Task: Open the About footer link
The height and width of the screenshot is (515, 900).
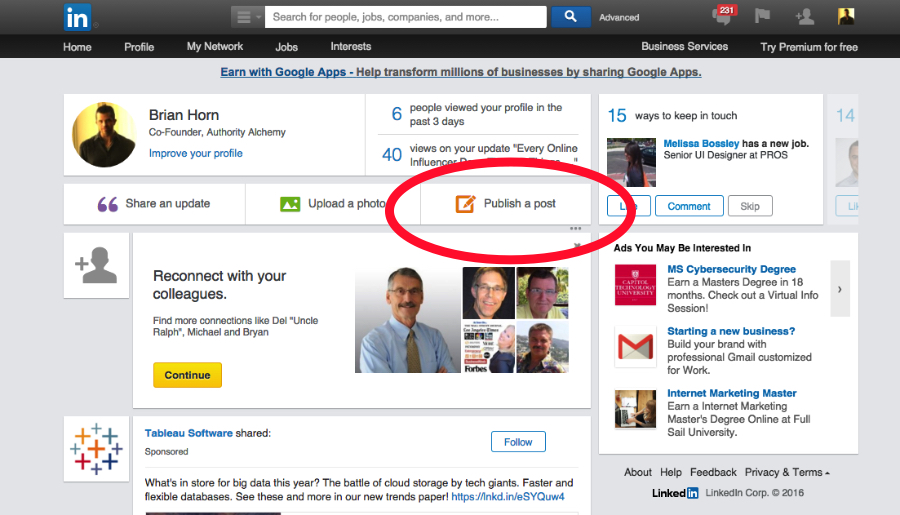Action: point(638,472)
